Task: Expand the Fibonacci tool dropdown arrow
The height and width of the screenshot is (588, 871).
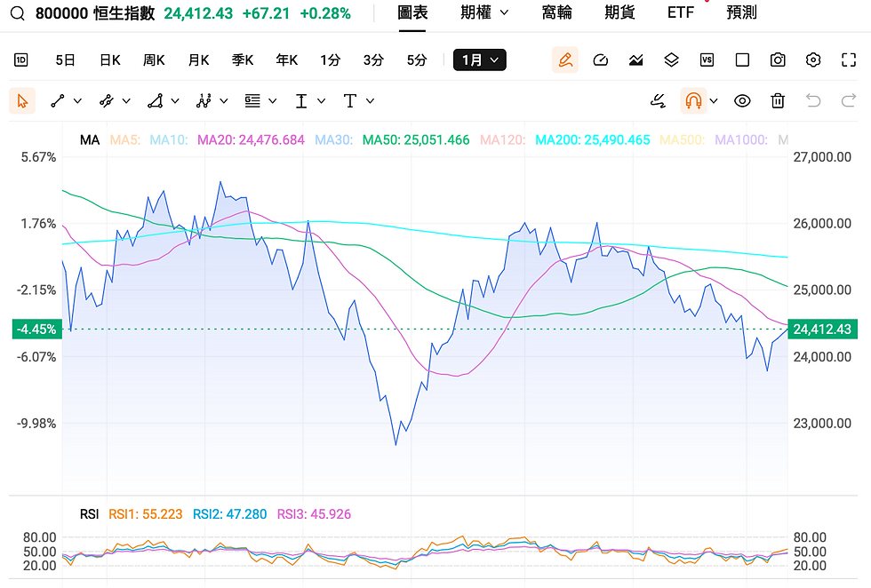Action: pyautogui.click(x=273, y=101)
